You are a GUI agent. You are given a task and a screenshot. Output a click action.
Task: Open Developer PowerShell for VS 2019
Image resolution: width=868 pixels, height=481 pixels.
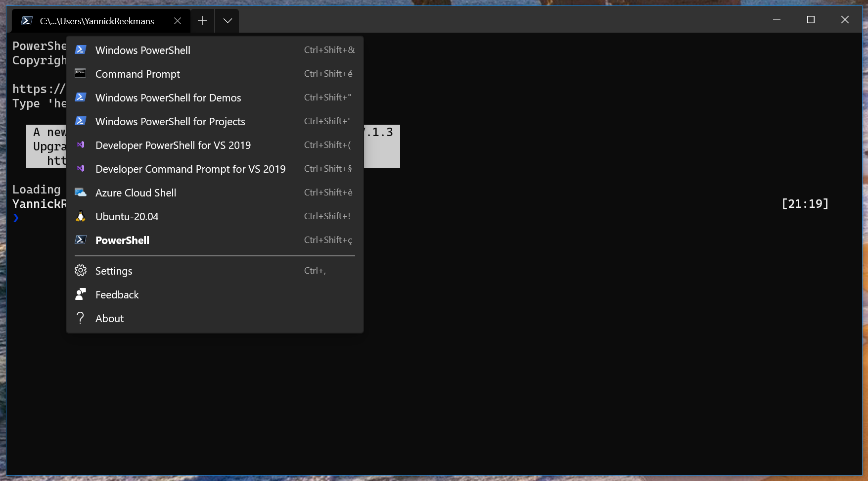[215, 145]
